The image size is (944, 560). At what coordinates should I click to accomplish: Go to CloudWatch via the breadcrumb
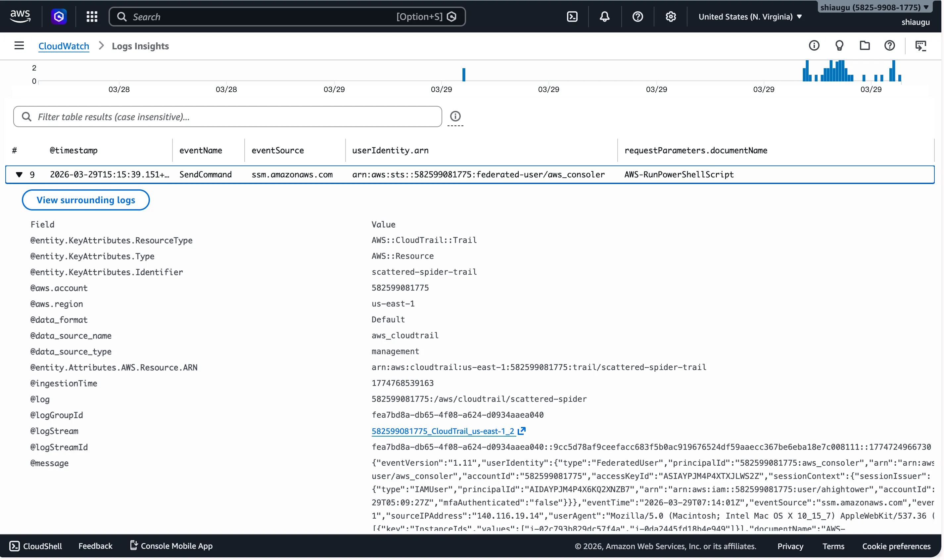pyautogui.click(x=64, y=46)
